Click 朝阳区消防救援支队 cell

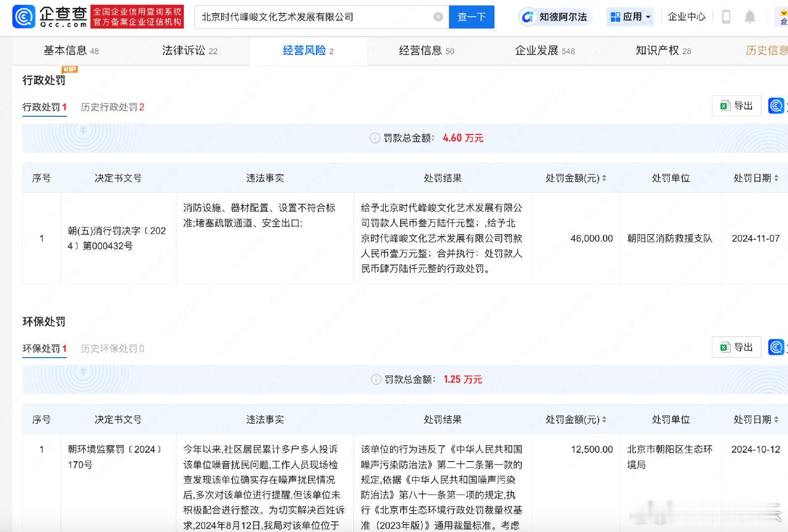(x=670, y=238)
